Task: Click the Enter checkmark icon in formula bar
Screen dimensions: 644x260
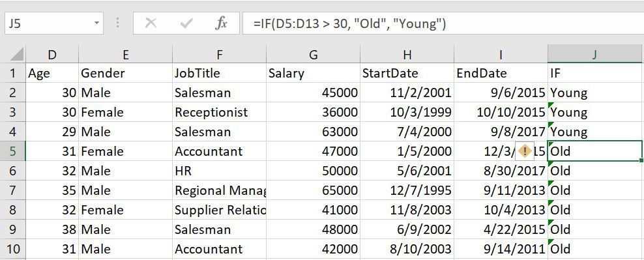Action: tap(186, 23)
